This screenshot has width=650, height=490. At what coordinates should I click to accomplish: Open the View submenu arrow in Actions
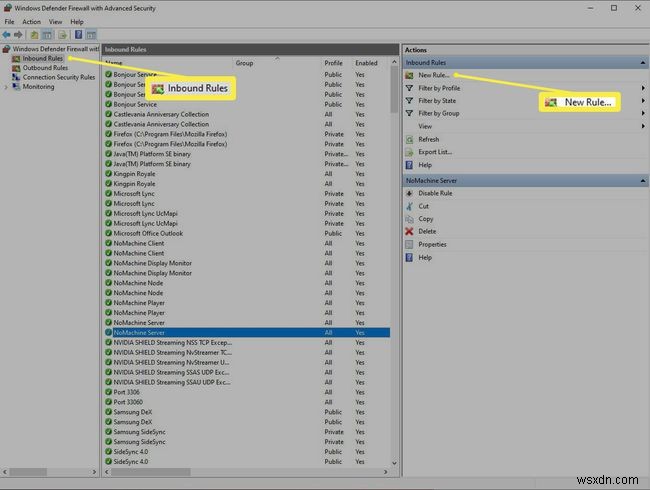pos(643,126)
